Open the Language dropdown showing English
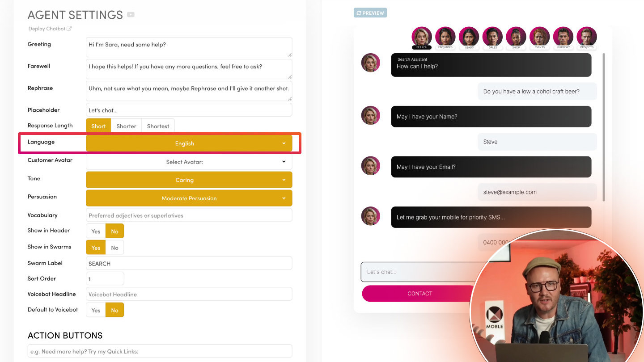This screenshot has height=362, width=644. [189, 143]
